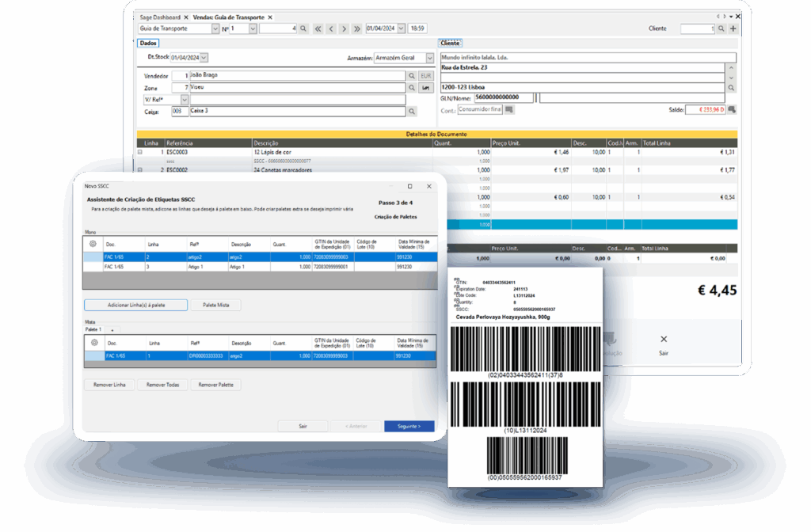
Task: Switch to Sage Dashboard tab
Action: click(160, 17)
